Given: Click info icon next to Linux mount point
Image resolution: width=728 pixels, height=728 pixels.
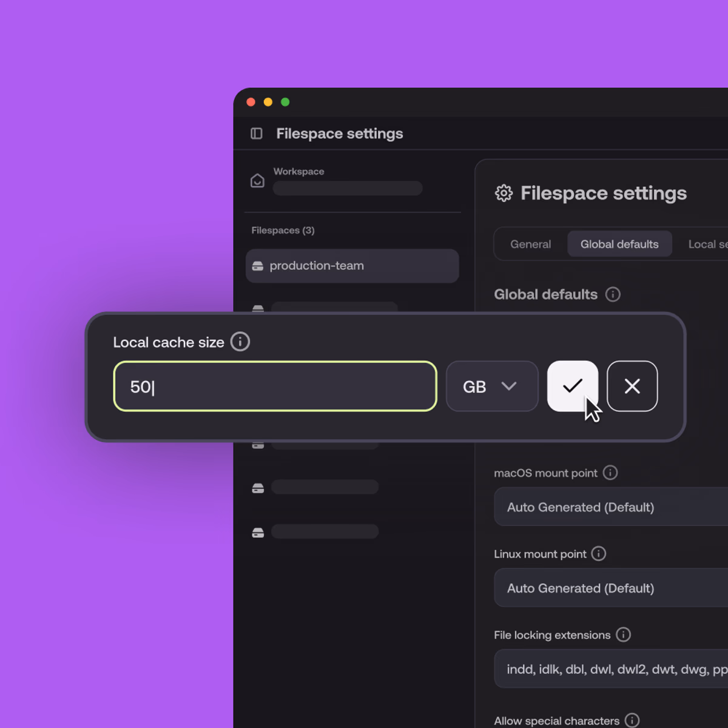Looking at the screenshot, I should click(x=599, y=553).
